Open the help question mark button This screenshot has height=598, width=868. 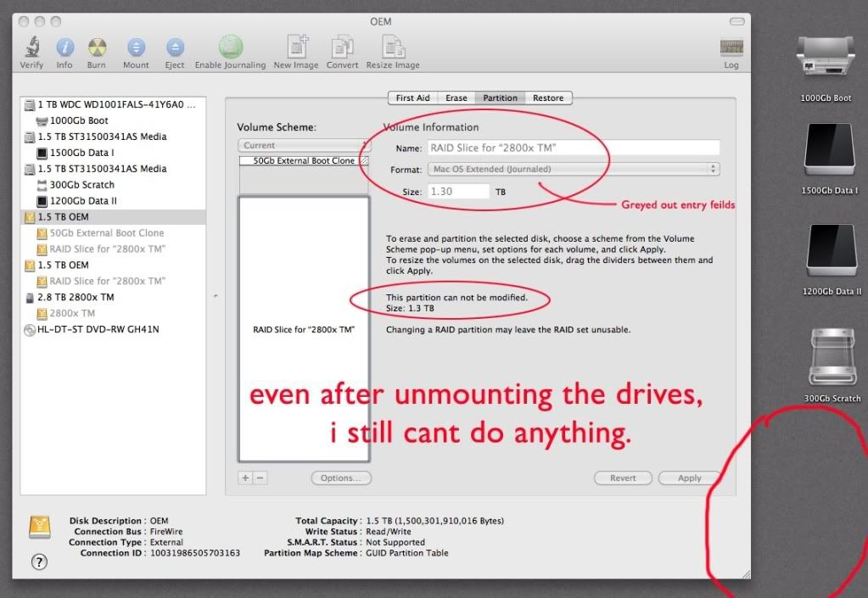(39, 562)
